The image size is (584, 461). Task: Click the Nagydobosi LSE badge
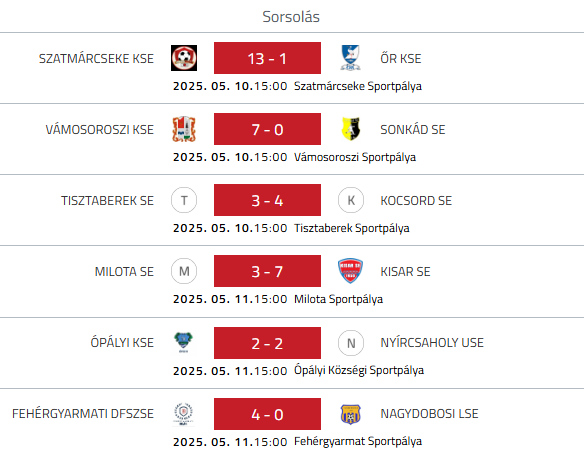pos(350,414)
